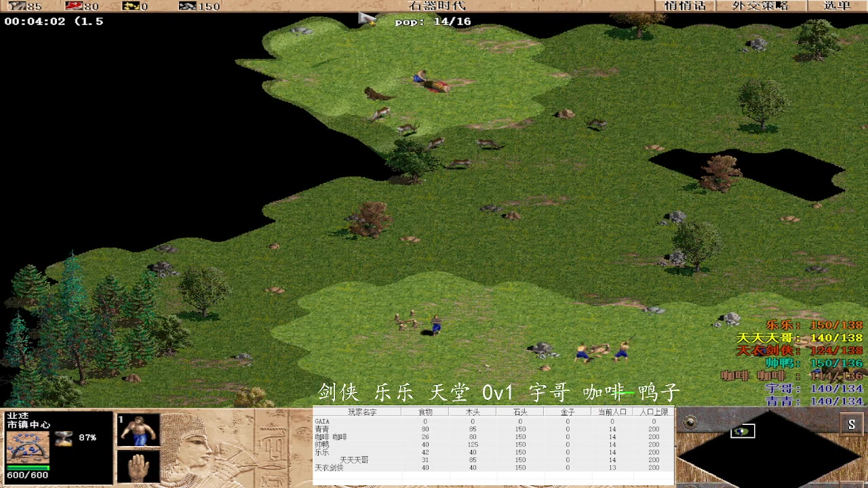
Task: Select the blue villager chopping stumps
Action: tap(437, 325)
